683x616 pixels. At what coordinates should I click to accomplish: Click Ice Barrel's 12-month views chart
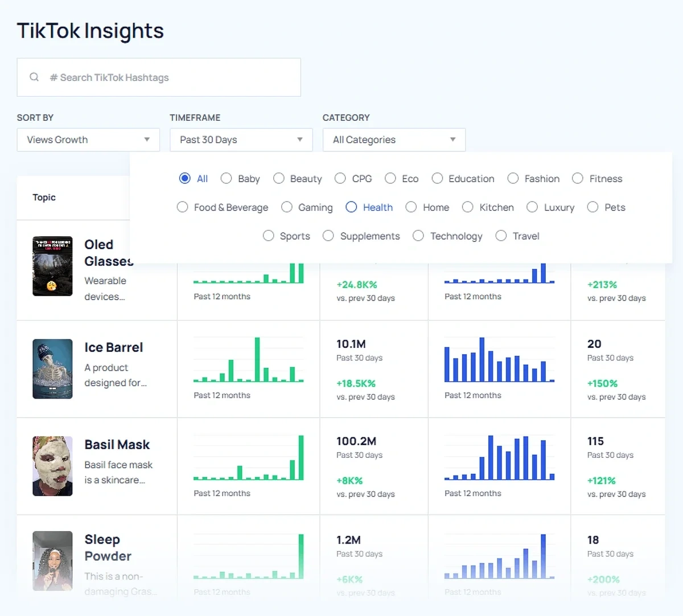pyautogui.click(x=248, y=363)
